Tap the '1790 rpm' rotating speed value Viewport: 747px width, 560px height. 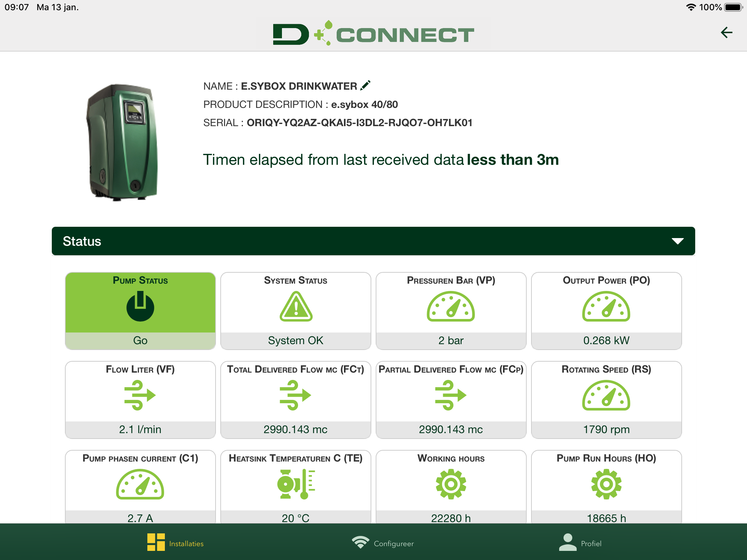click(x=606, y=429)
